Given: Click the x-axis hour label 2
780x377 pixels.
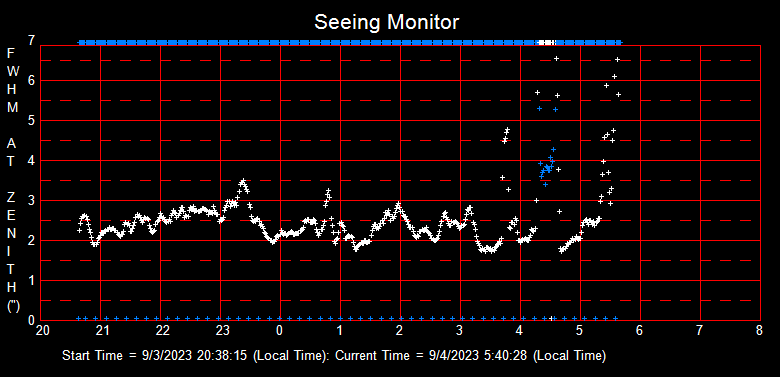Looking at the screenshot, I should pyautogui.click(x=399, y=331).
